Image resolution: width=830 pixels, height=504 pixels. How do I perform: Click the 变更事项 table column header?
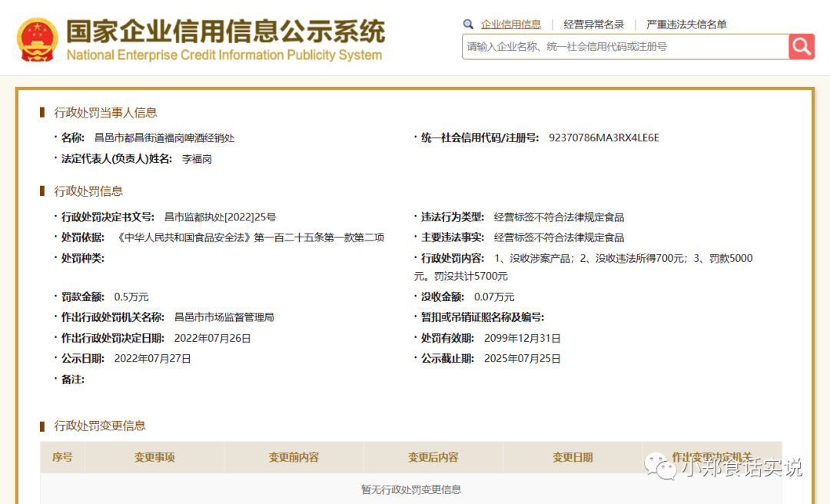(x=154, y=457)
